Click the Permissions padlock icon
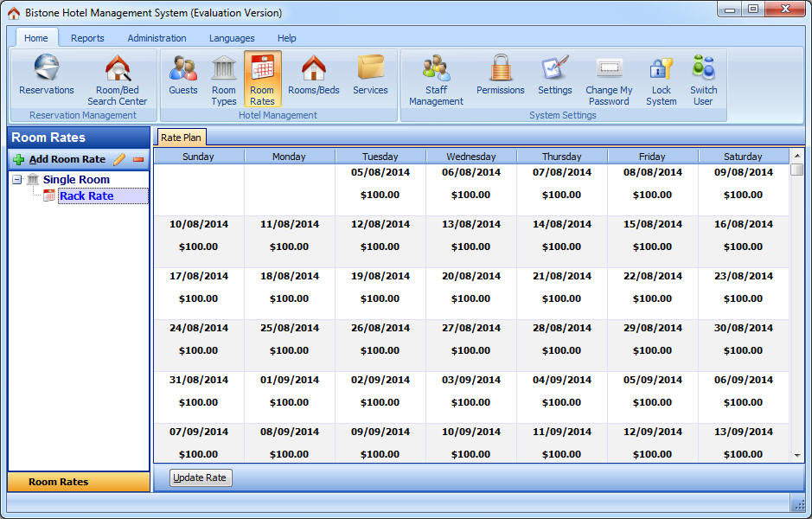812x519 pixels. tap(500, 69)
